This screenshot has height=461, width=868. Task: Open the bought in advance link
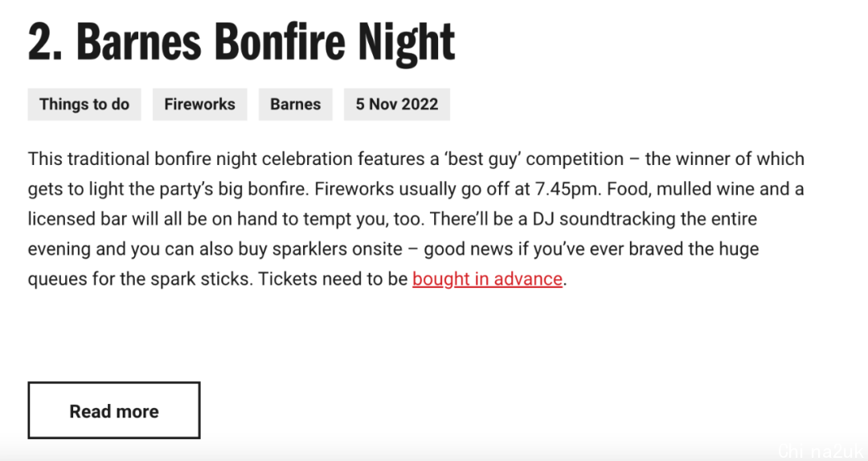(487, 278)
